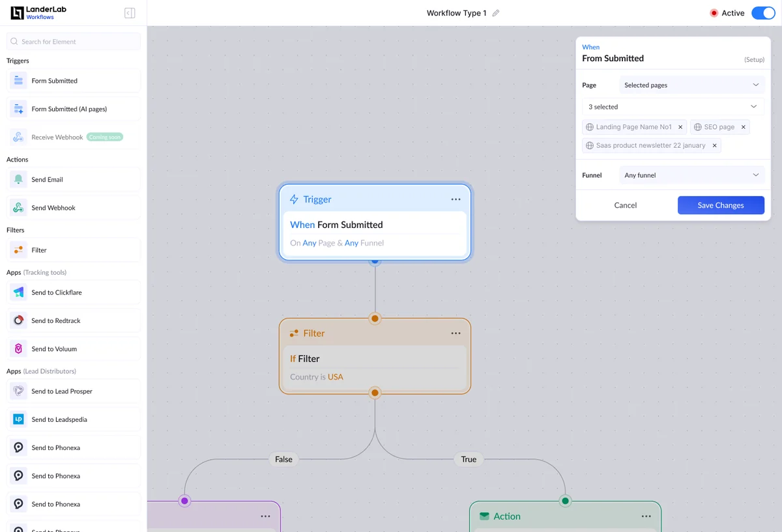The image size is (782, 532).
Task: Select the Send Email bell icon
Action: click(18, 179)
